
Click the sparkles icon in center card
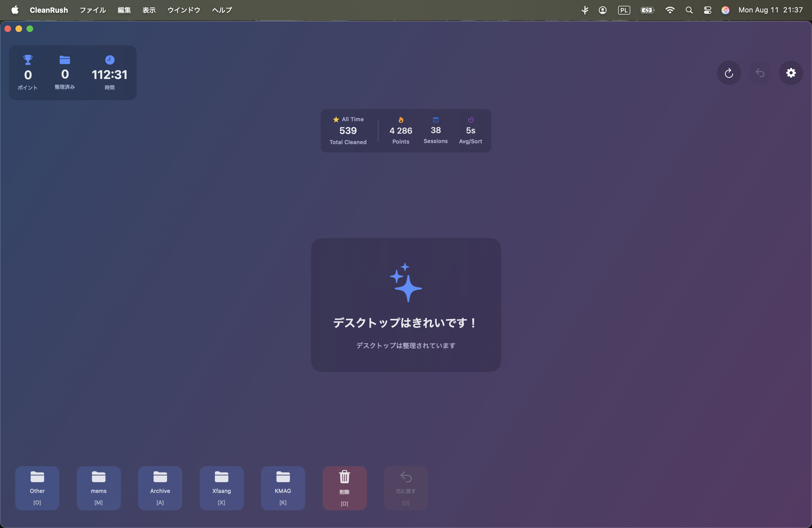coord(406,283)
